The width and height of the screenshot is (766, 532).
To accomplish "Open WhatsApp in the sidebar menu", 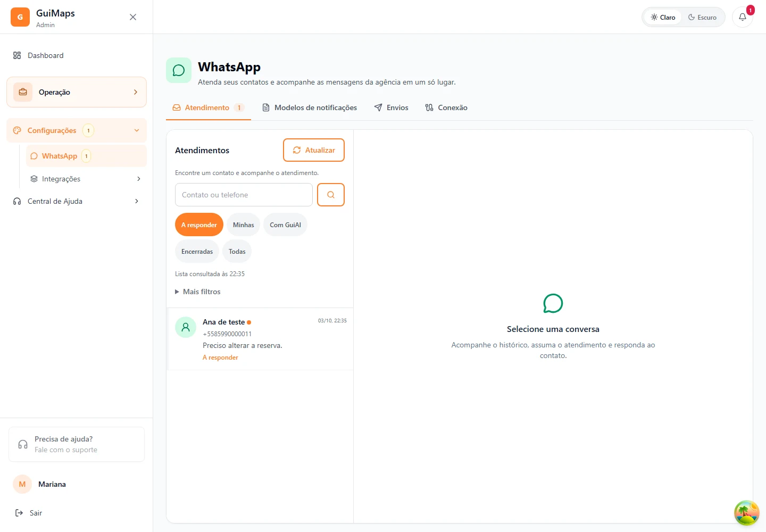I will (x=86, y=156).
